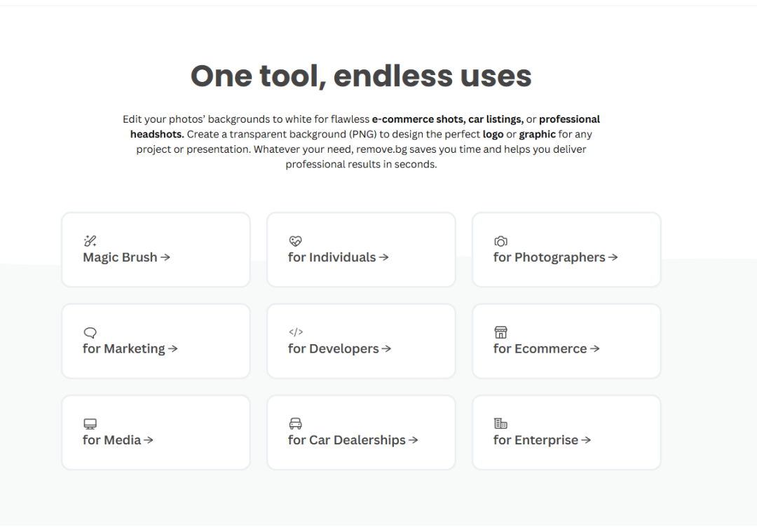757x532 pixels.
Task: Visit the for Developers page
Action: (x=333, y=349)
